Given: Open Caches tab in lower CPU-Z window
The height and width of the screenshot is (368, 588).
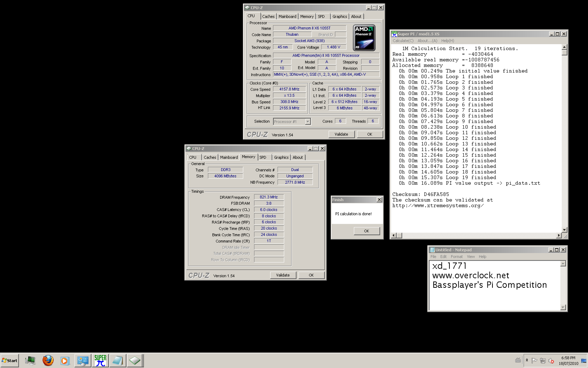Looking at the screenshot, I should tap(210, 157).
